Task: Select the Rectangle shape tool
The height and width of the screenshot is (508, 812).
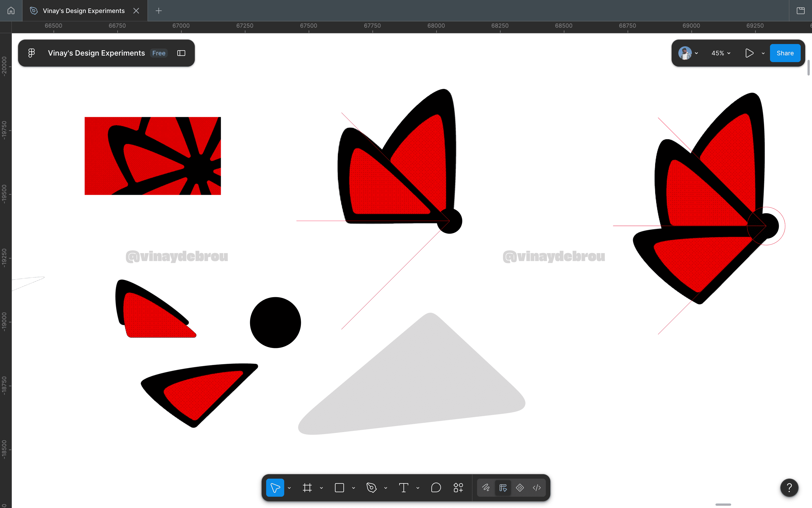Action: click(x=339, y=487)
